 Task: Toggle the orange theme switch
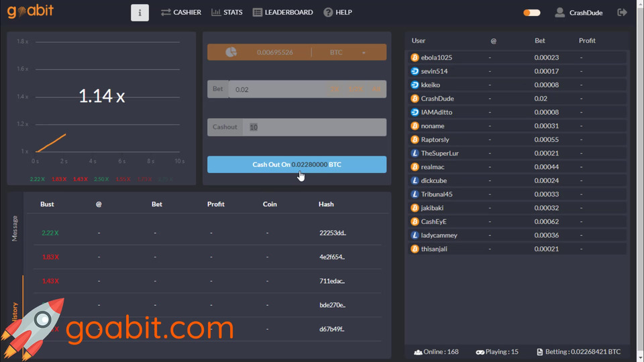tap(531, 13)
